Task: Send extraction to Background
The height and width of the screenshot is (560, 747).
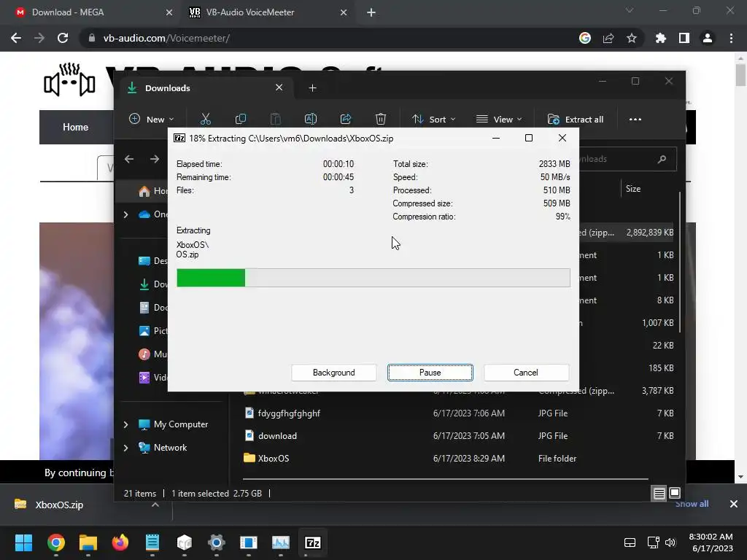Action: 333,373
